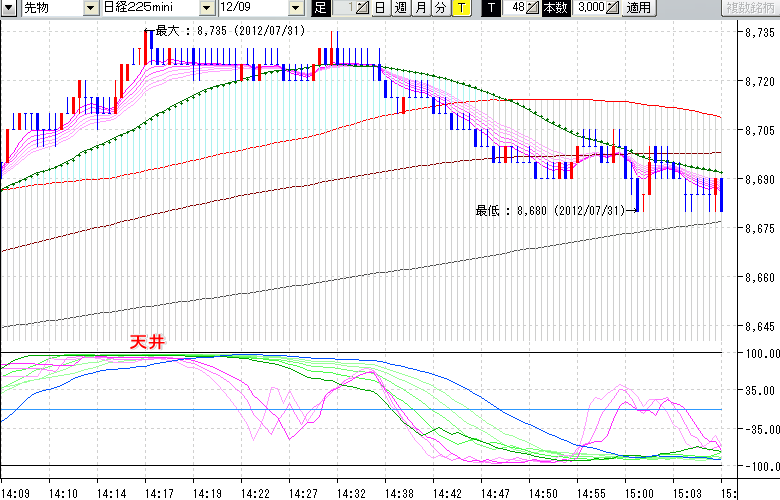Click the black 足 label
This screenshot has height=500, width=780.
(x=320, y=7)
